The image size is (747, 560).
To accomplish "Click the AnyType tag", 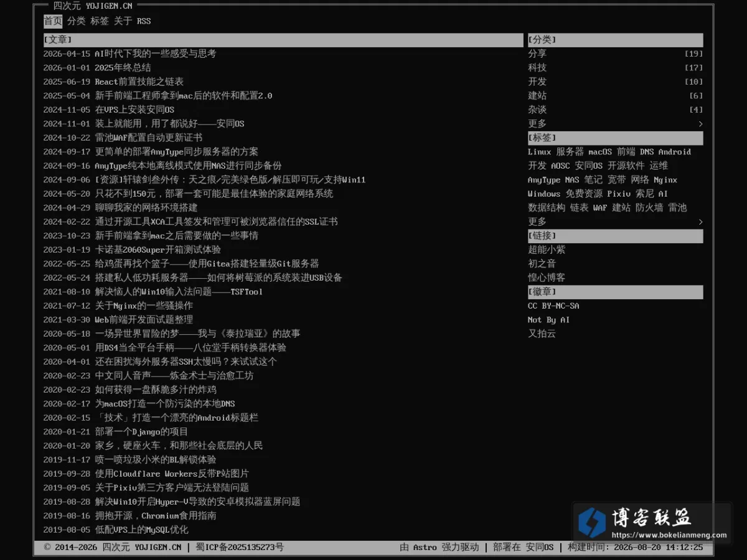I will click(x=544, y=180).
